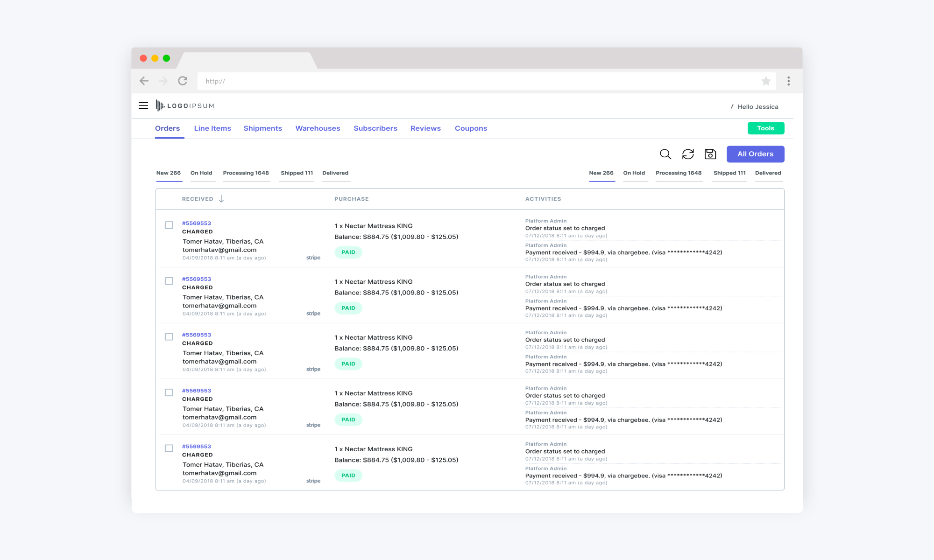This screenshot has height=560, width=934.
Task: Save view with floppy disk icon
Action: pyautogui.click(x=710, y=154)
